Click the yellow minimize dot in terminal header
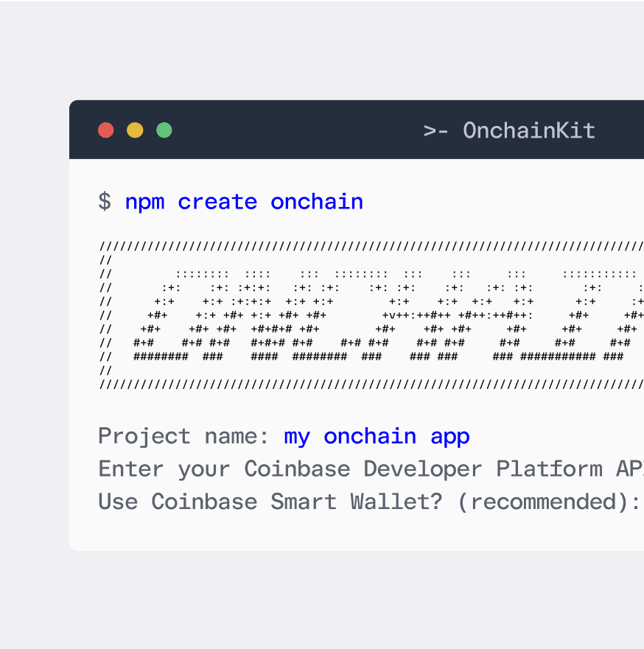This screenshot has height=649, width=644. pyautogui.click(x=135, y=130)
